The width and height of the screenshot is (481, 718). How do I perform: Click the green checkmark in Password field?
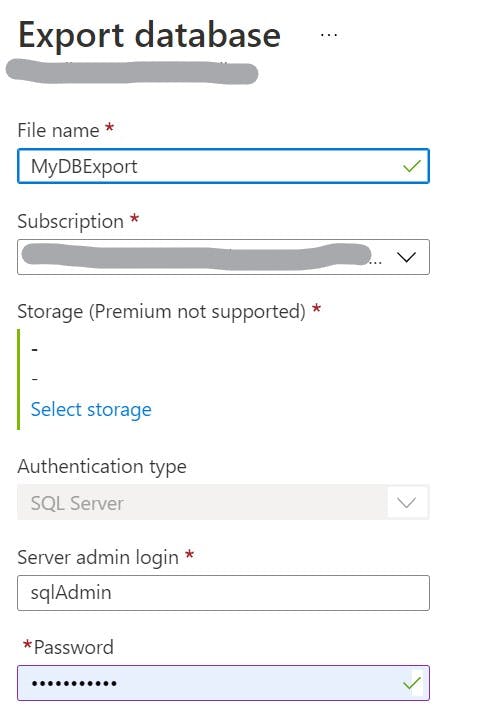tap(411, 683)
